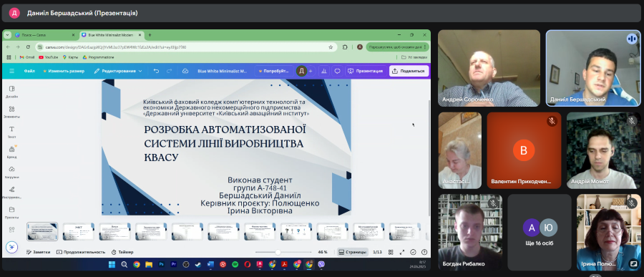
Task: Click the Презентация present button
Action: [x=365, y=71]
